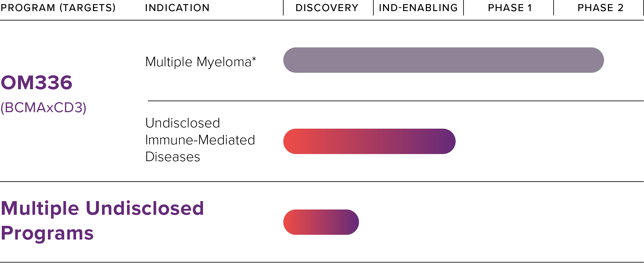The width and height of the screenshot is (644, 272).
Task: Click the Multiple Undisclosed Programs heading
Action: [102, 221]
